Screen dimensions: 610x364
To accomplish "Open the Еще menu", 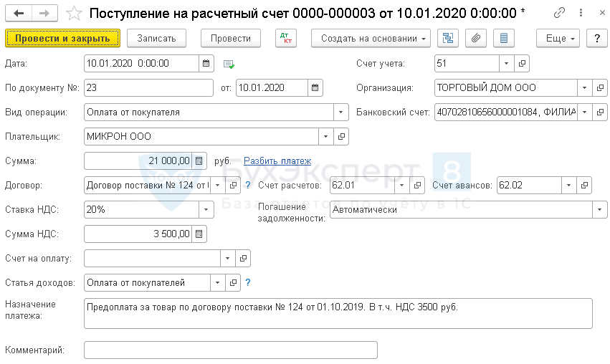I will tap(561, 39).
